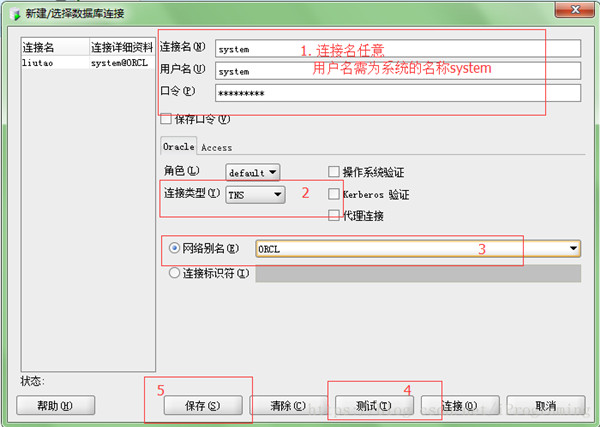Open the ORCL network alias dropdown arrow
Image resolution: width=600 pixels, height=427 pixels.
click(573, 248)
